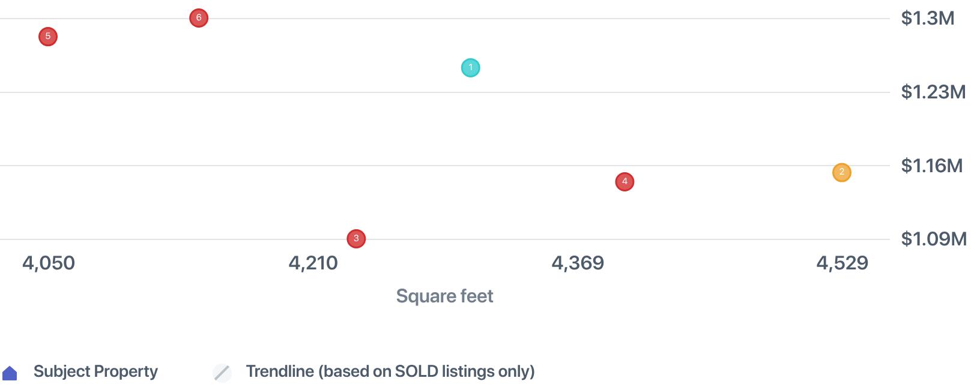Click the Subject Property house icon

click(10, 373)
